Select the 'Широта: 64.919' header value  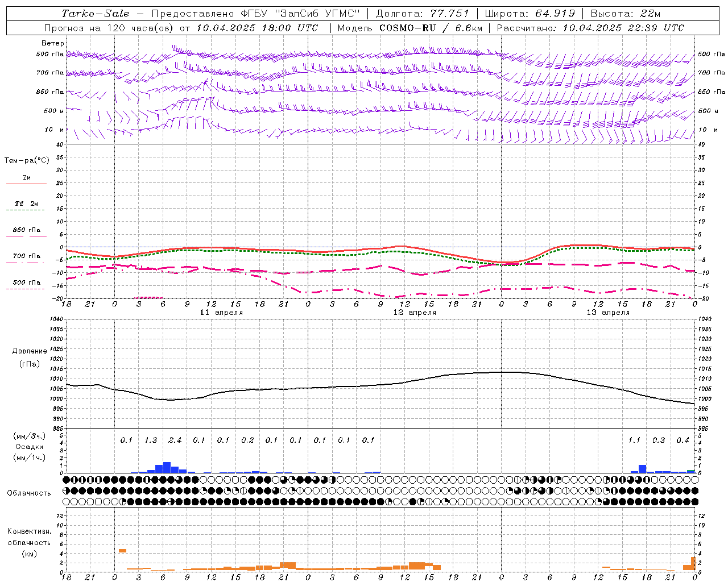pos(530,14)
